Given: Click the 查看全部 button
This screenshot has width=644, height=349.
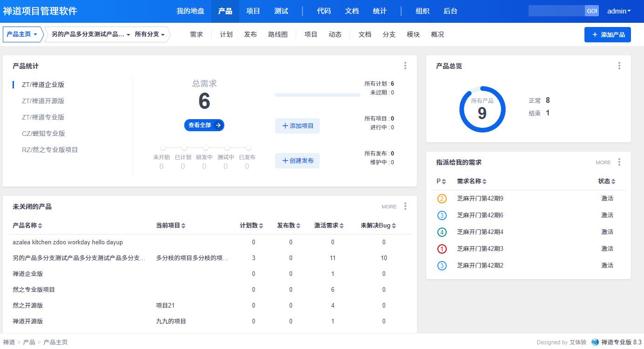Looking at the screenshot, I should tap(204, 125).
